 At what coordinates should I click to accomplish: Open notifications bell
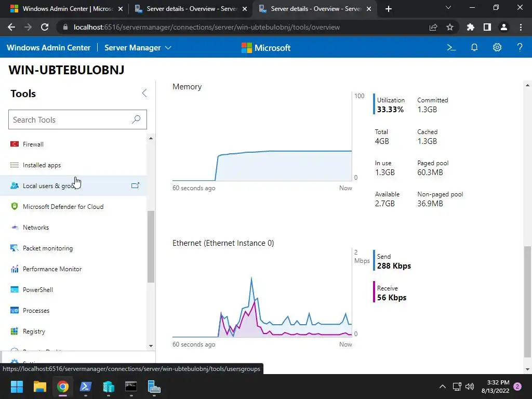[474, 47]
